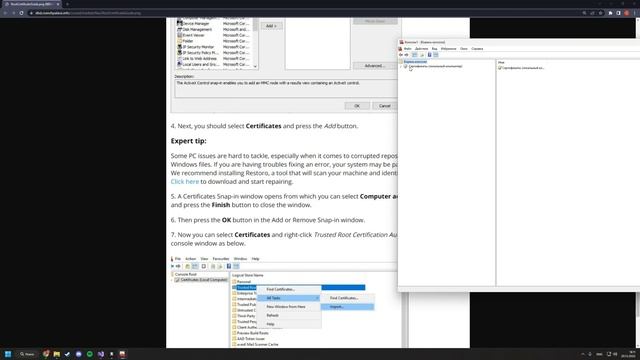The height and width of the screenshot is (360, 640).
Task: Open Spotify from the taskbar
Action: pyautogui.click(x=89, y=354)
